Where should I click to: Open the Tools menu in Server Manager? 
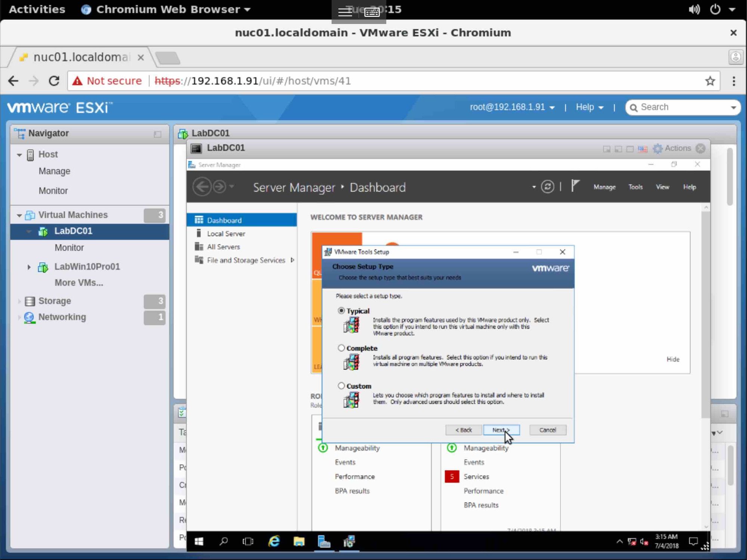click(x=635, y=187)
